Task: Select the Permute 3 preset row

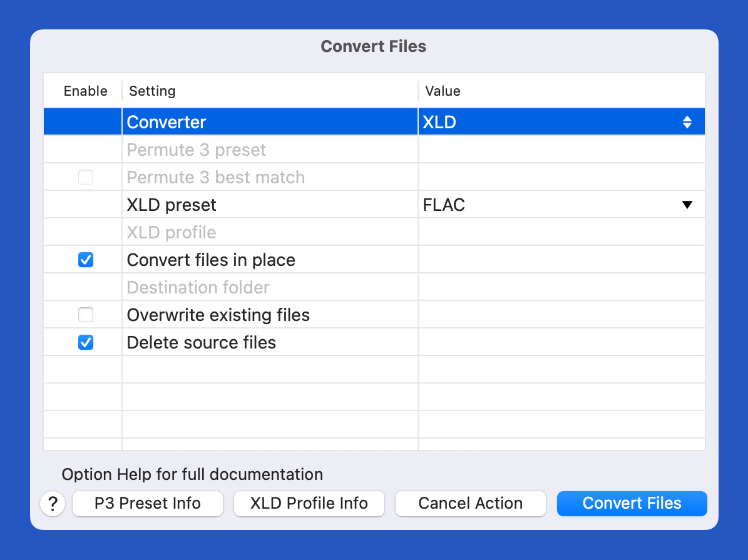Action: (x=374, y=150)
